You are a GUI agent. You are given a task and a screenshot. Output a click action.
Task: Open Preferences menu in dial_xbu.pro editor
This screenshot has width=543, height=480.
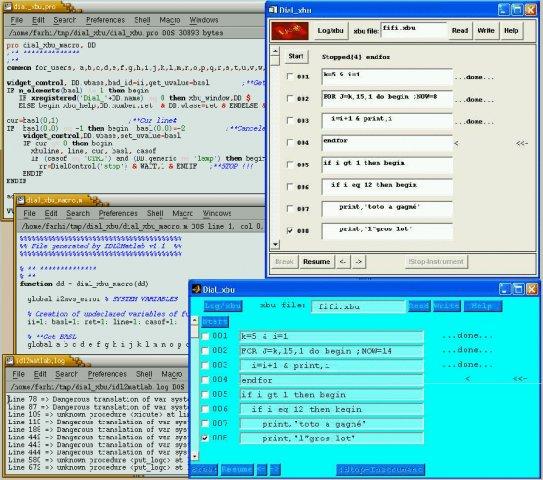tap(105, 20)
